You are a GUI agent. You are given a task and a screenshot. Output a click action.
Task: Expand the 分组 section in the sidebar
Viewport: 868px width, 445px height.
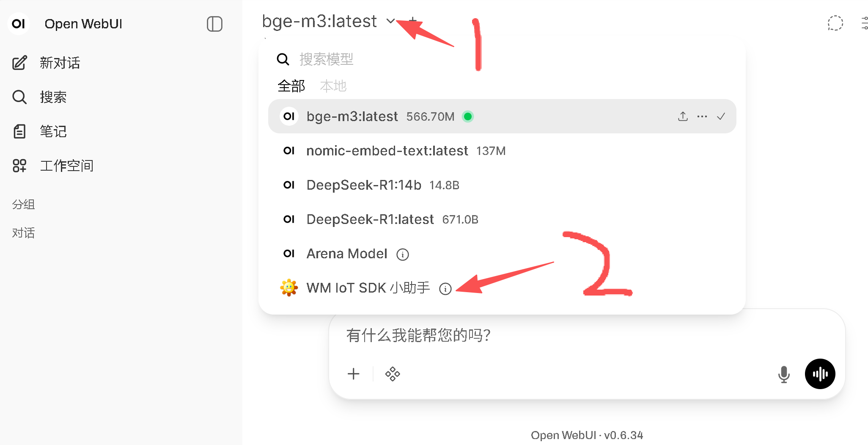click(x=23, y=205)
